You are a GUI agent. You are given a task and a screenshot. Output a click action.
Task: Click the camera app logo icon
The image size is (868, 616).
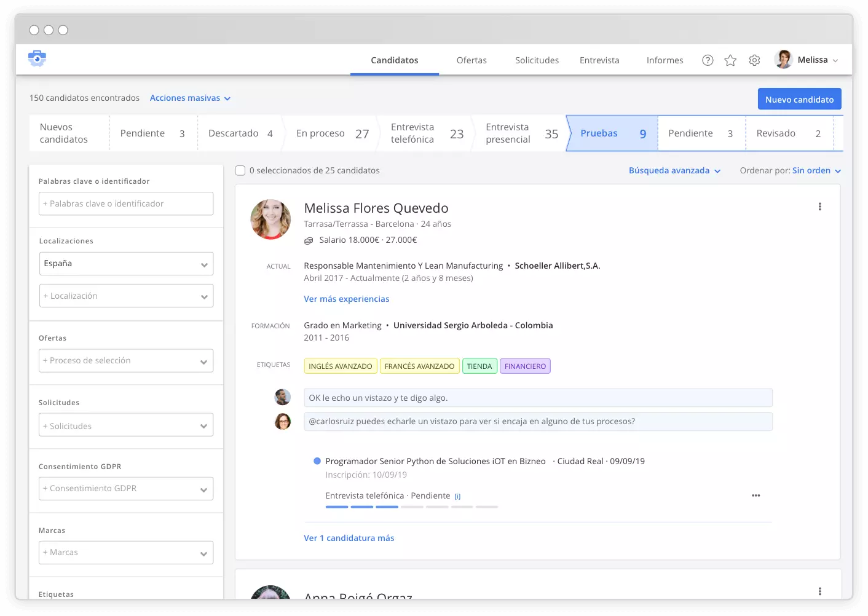pos(37,58)
